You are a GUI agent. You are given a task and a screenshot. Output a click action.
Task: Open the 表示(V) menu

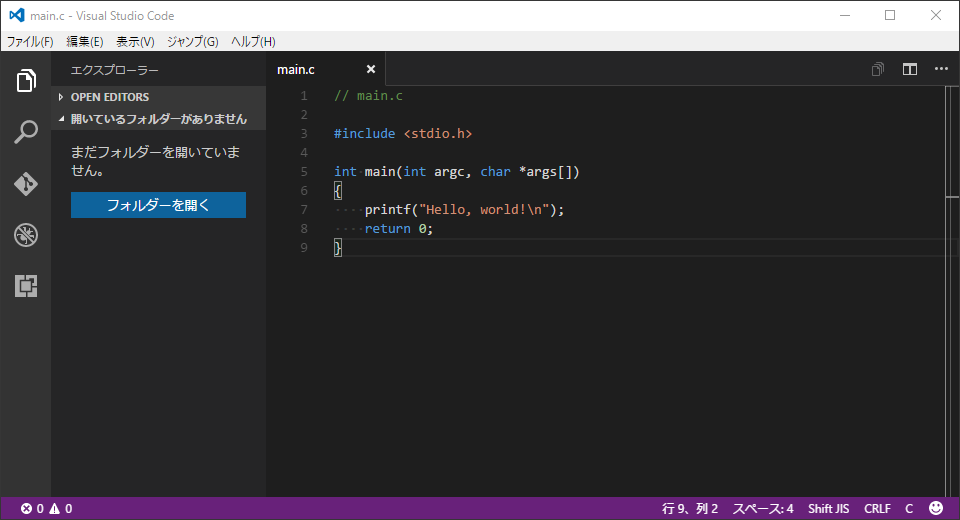click(x=135, y=42)
